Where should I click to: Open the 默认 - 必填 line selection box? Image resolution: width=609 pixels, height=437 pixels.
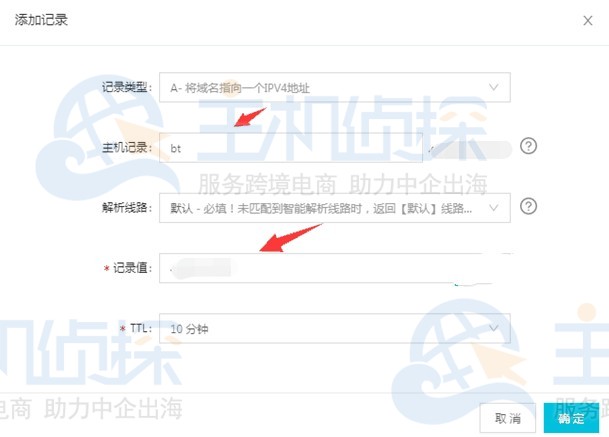[335, 208]
